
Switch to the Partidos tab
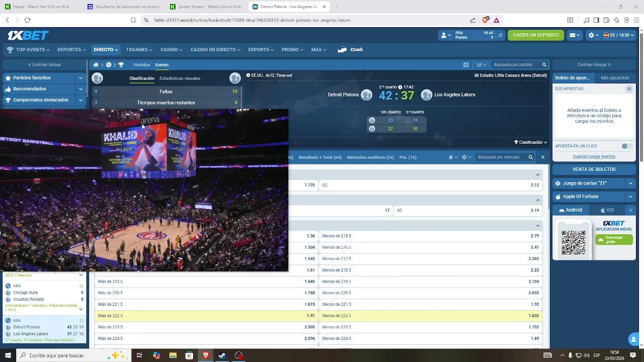pos(141,65)
